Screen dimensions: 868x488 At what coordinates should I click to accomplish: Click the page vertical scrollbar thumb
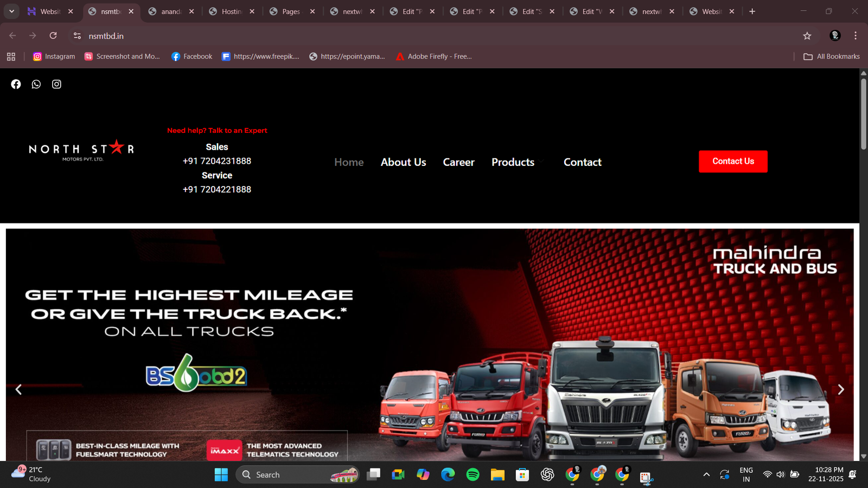[x=863, y=114]
